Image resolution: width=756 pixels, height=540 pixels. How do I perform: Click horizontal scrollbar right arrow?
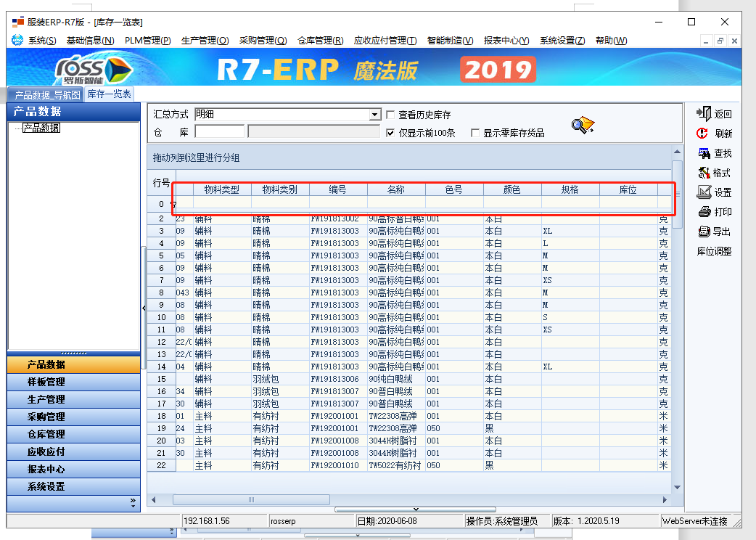tap(665, 499)
